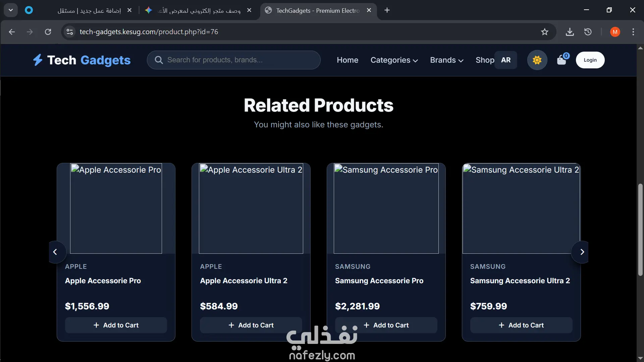Click the APPLE brand label above Accessorie Pro

click(x=76, y=266)
